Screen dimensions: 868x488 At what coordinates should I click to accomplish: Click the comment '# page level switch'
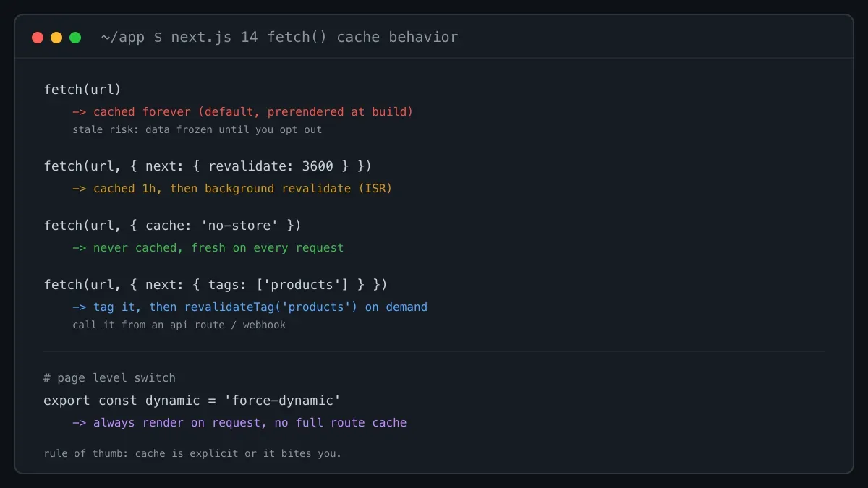click(x=109, y=378)
